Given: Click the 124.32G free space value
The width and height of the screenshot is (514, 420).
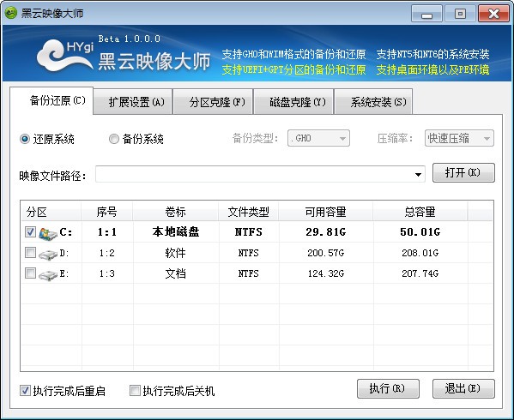Looking at the screenshot, I should (326, 273).
